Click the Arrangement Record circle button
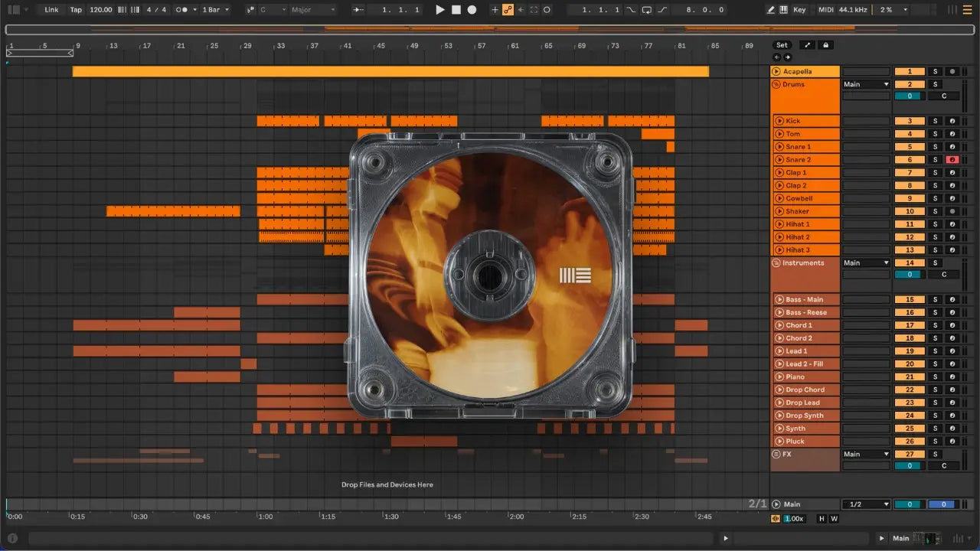Screen dimensions: 980x551 (x=472, y=10)
